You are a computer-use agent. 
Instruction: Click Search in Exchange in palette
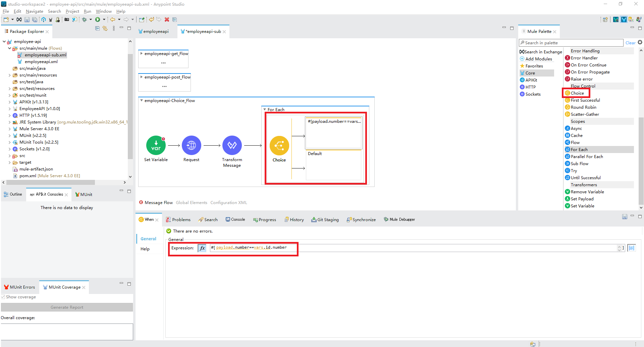click(x=541, y=52)
